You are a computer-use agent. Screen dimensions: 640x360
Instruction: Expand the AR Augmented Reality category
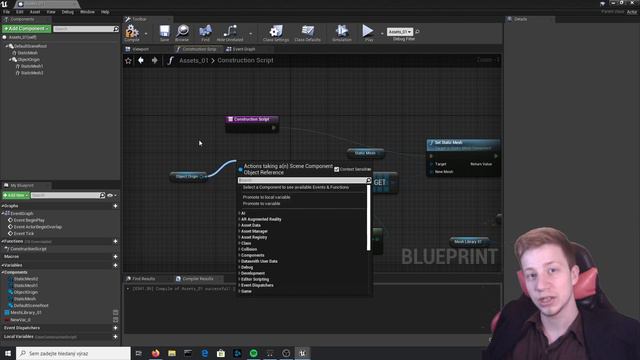239,219
